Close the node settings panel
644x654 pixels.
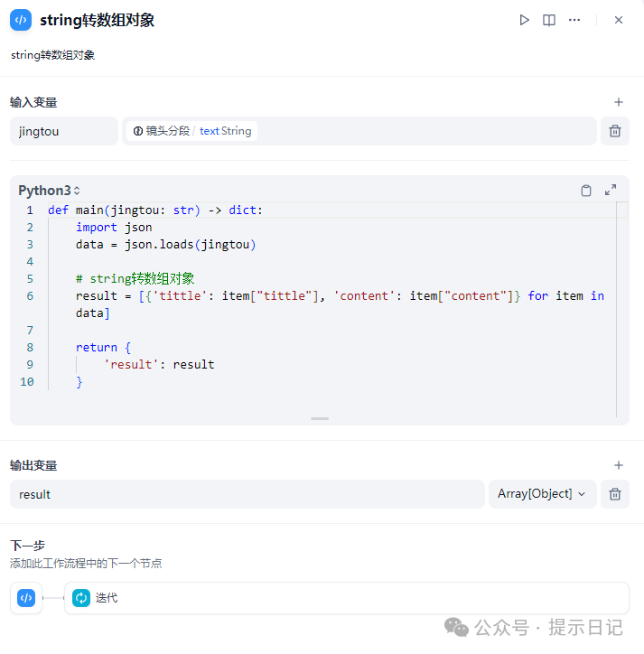[619, 20]
